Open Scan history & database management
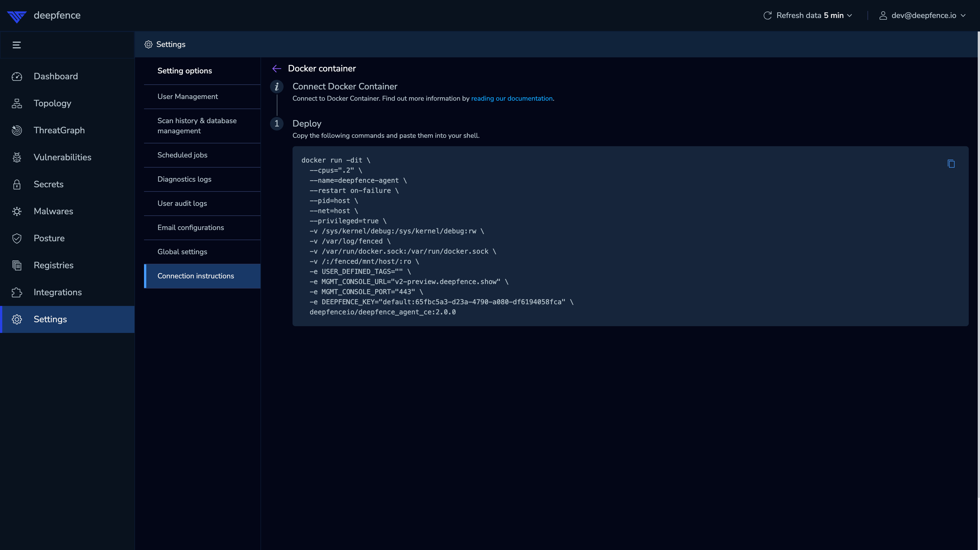980x550 pixels. point(203,126)
